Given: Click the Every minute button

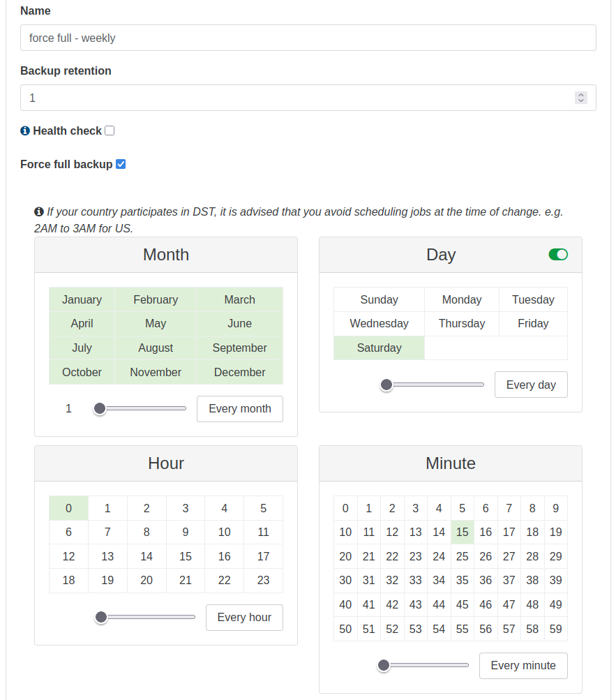Looking at the screenshot, I should click(523, 666).
